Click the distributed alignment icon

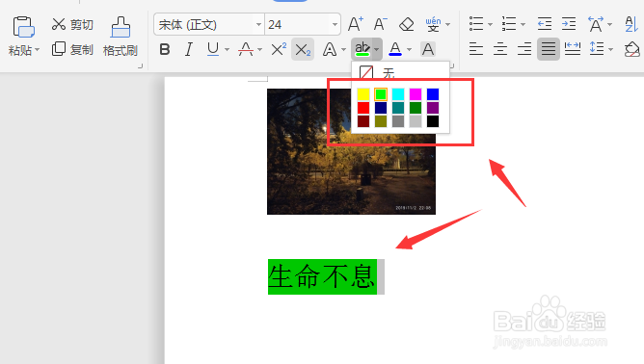click(x=572, y=49)
